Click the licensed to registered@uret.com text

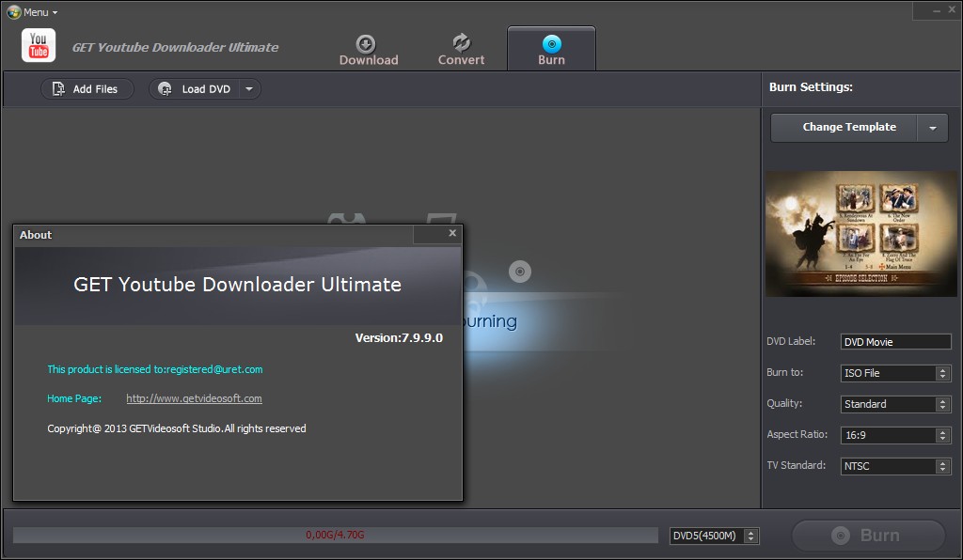155,369
